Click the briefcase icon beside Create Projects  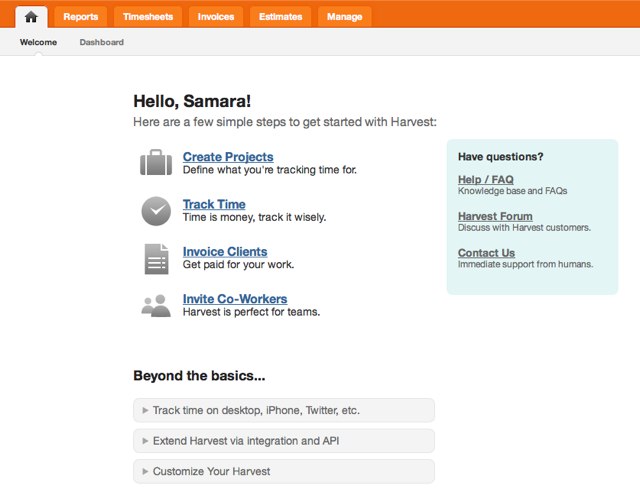coord(156,162)
